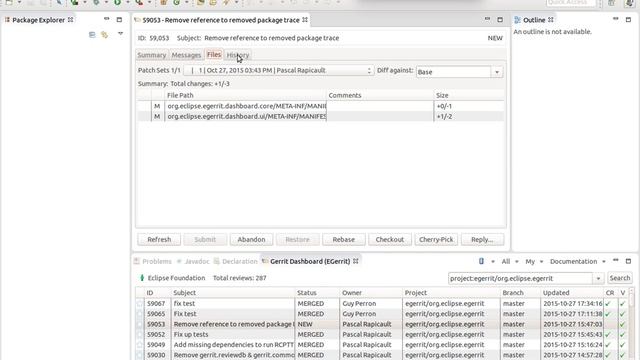Image resolution: width=640 pixels, height=360 pixels.
Task: Click the Abandon button
Action: tap(251, 240)
